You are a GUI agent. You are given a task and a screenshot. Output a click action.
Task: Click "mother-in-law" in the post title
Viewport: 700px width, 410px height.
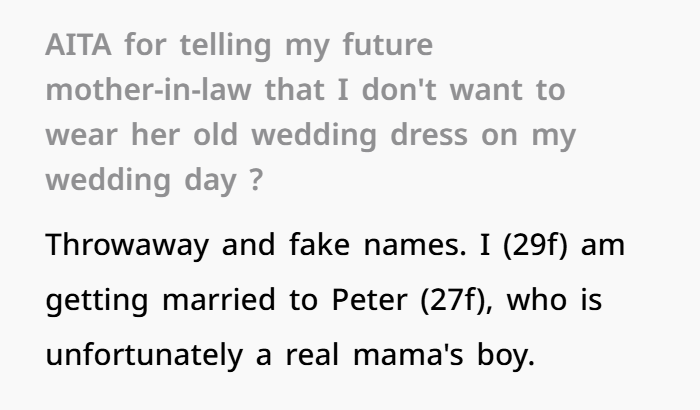pos(149,90)
